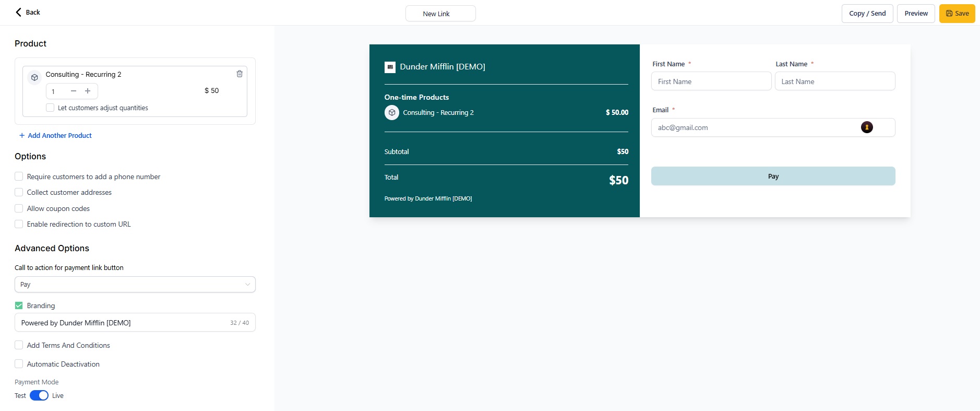Increase product quantity with plus icon

(x=88, y=91)
